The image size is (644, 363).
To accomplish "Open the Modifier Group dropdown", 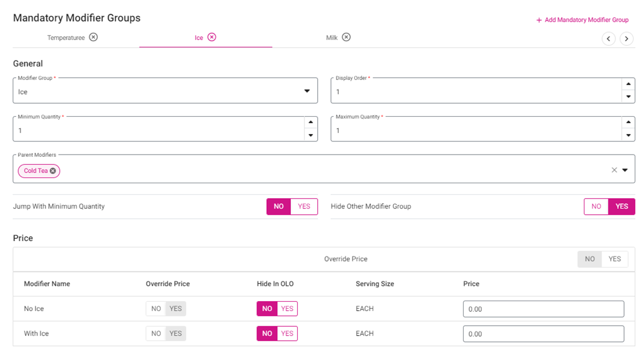I will click(x=307, y=91).
